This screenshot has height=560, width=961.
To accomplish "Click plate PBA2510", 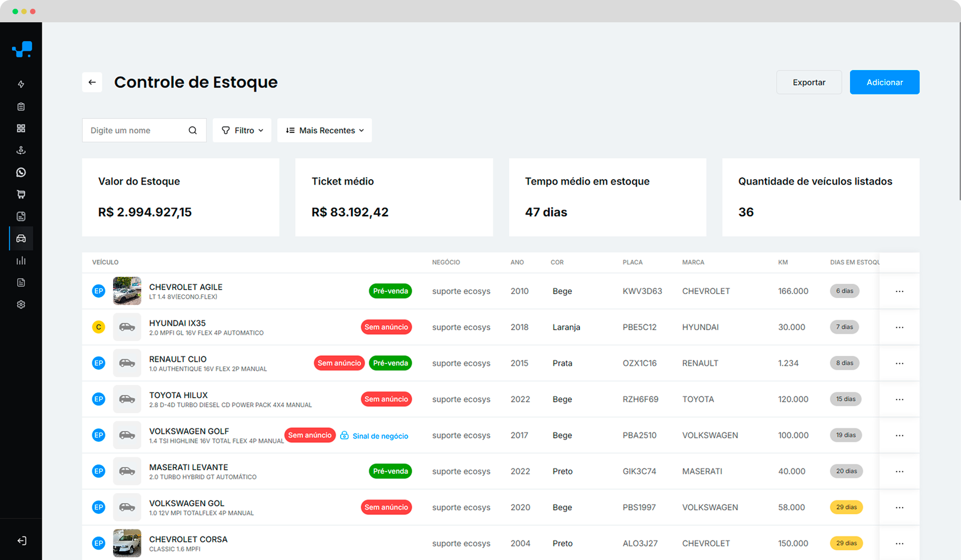I will (x=639, y=436).
